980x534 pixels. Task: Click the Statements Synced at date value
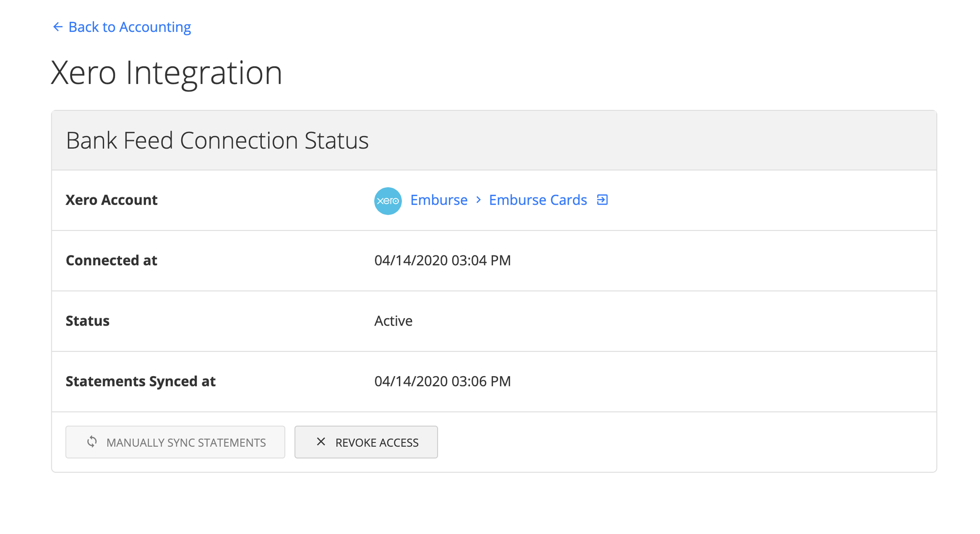442,381
